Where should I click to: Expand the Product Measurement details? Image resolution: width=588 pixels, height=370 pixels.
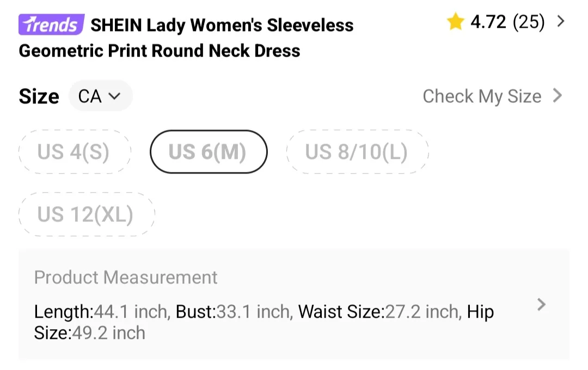coord(542,305)
